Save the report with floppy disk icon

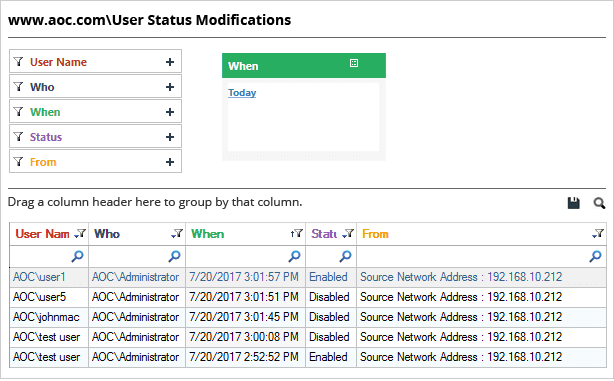574,203
